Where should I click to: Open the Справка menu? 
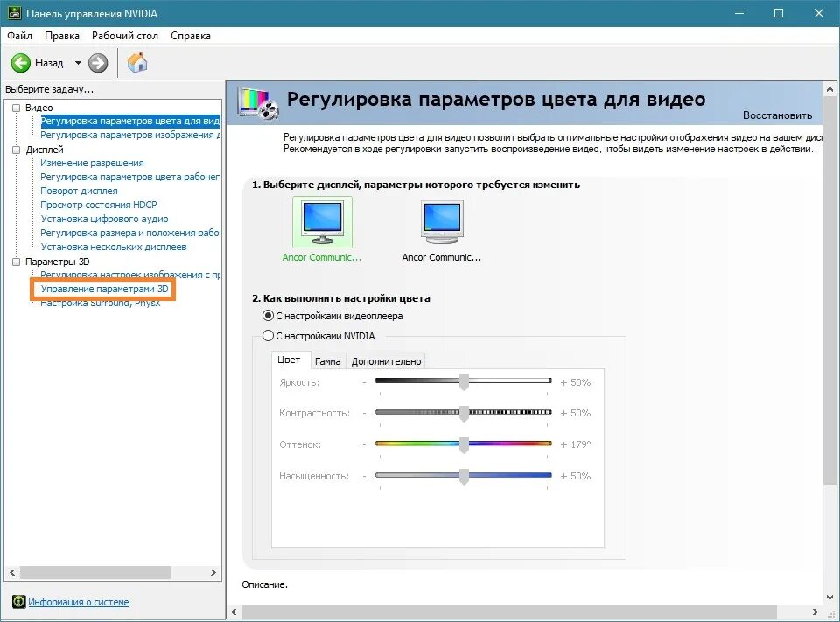coord(191,36)
